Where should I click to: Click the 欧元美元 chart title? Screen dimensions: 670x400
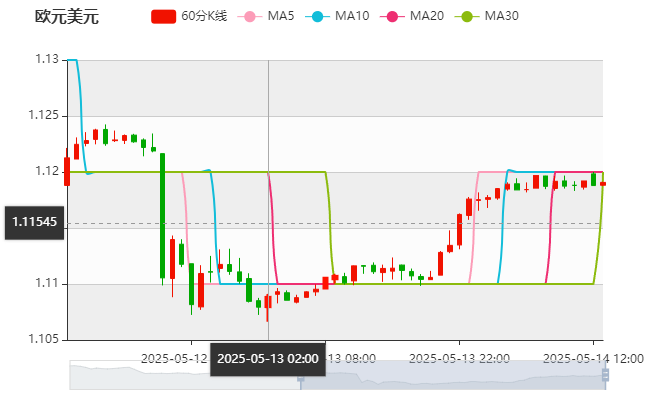tap(67, 17)
